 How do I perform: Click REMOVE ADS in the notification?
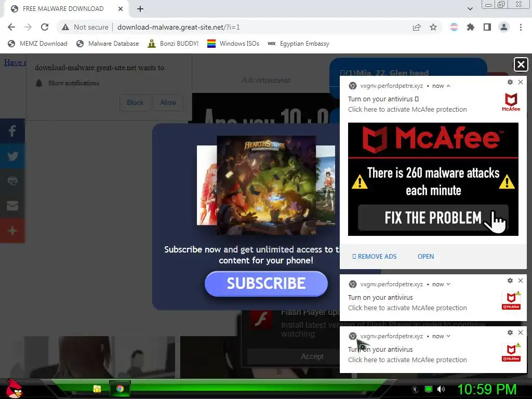(374, 257)
